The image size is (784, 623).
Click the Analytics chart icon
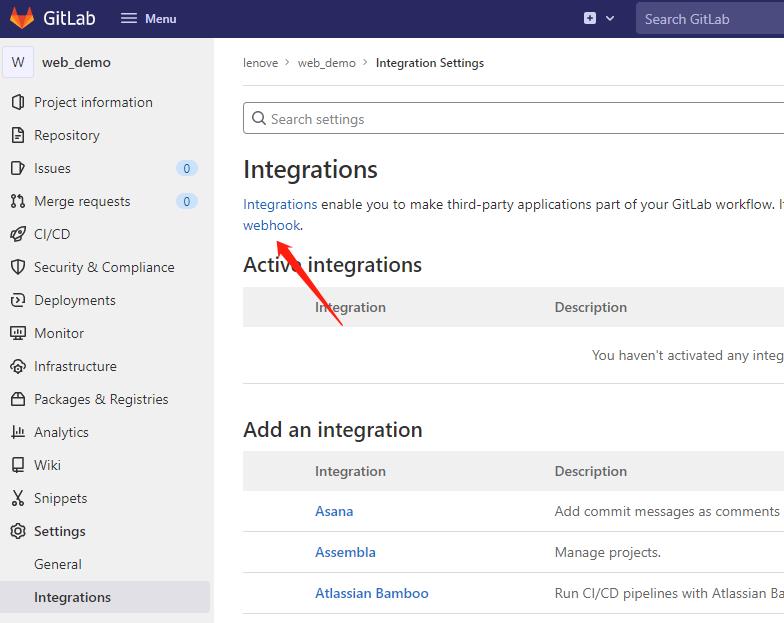[x=18, y=432]
